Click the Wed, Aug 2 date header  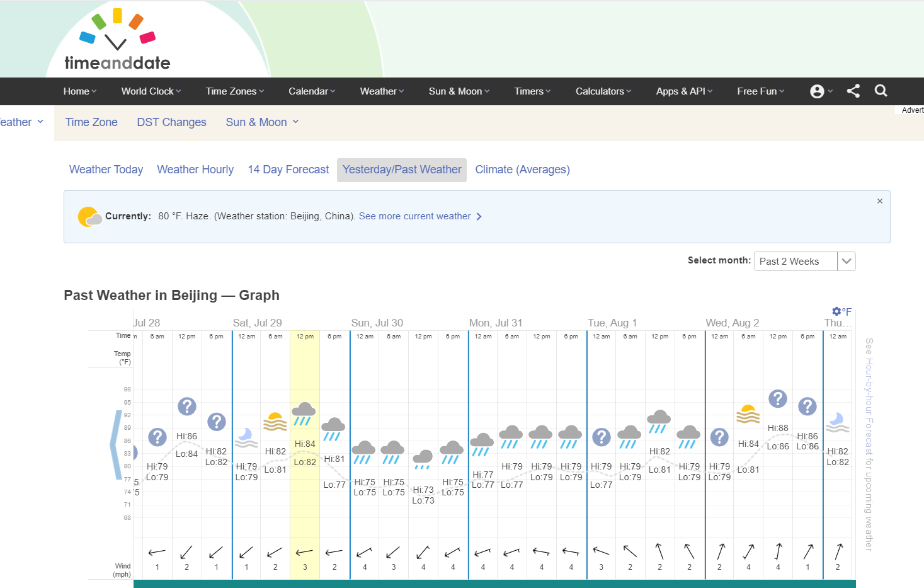(733, 323)
